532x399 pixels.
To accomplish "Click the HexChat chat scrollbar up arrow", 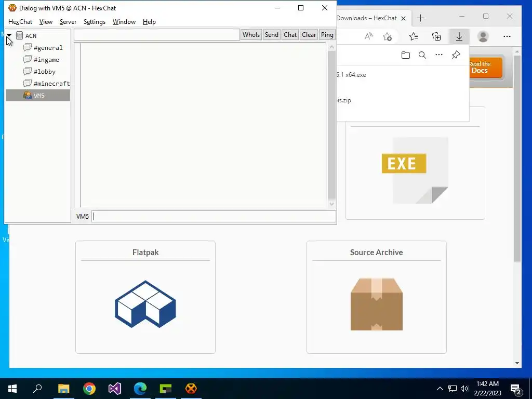I will tap(331, 47).
